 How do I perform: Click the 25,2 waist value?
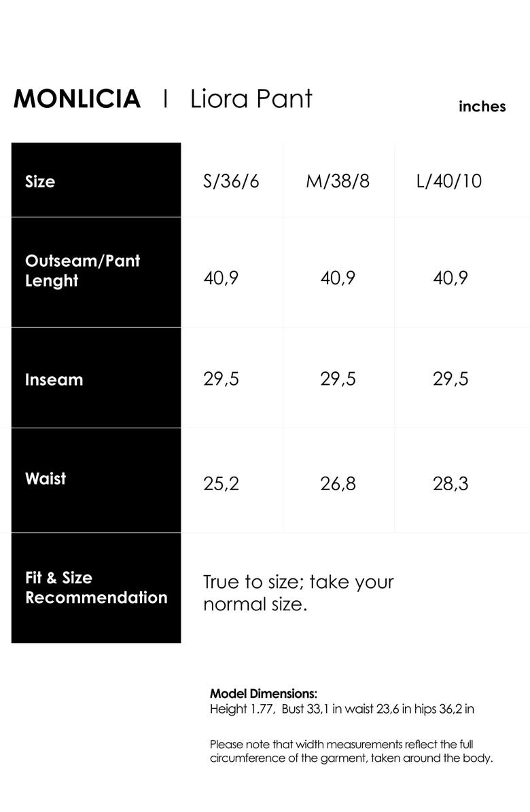click(x=221, y=484)
